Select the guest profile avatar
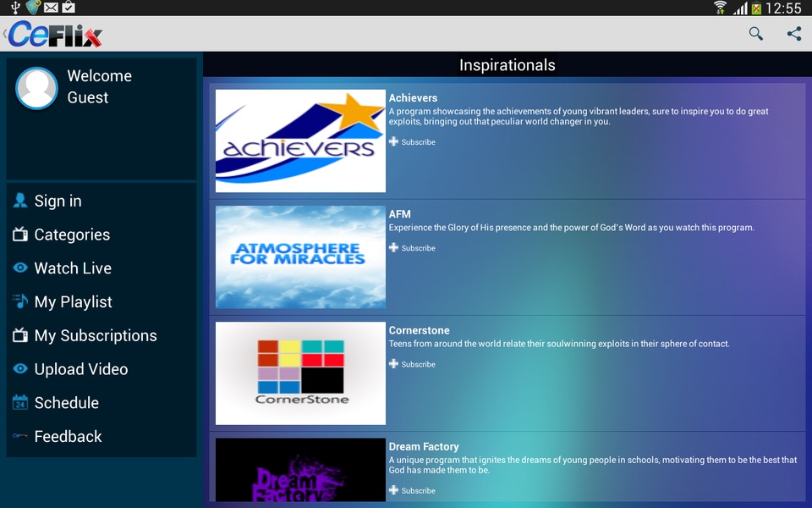 coord(36,88)
